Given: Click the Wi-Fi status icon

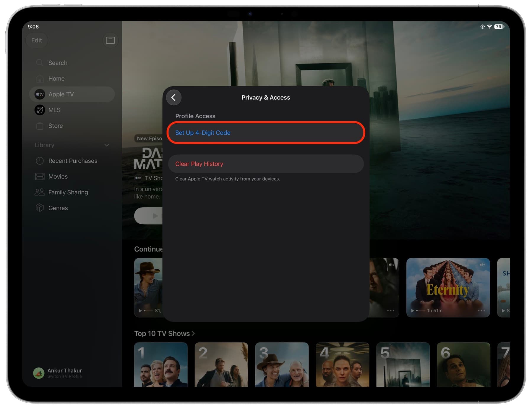Looking at the screenshot, I should [489, 27].
